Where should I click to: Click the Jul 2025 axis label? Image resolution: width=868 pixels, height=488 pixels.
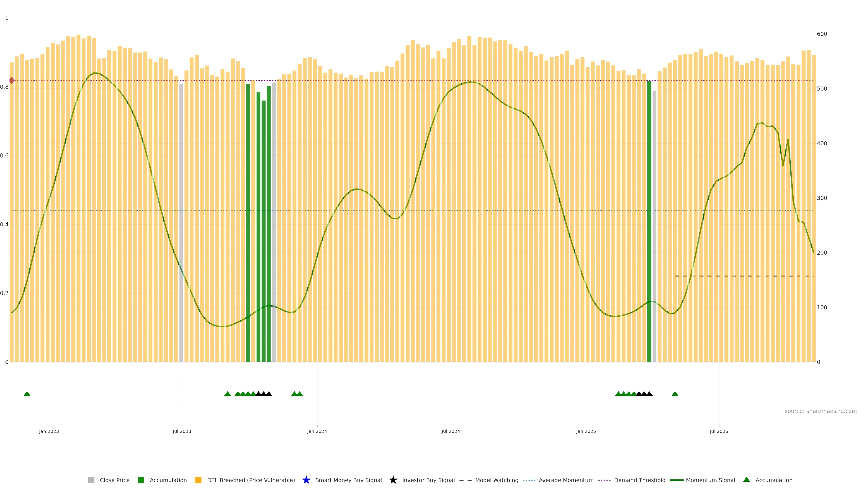(x=719, y=432)
